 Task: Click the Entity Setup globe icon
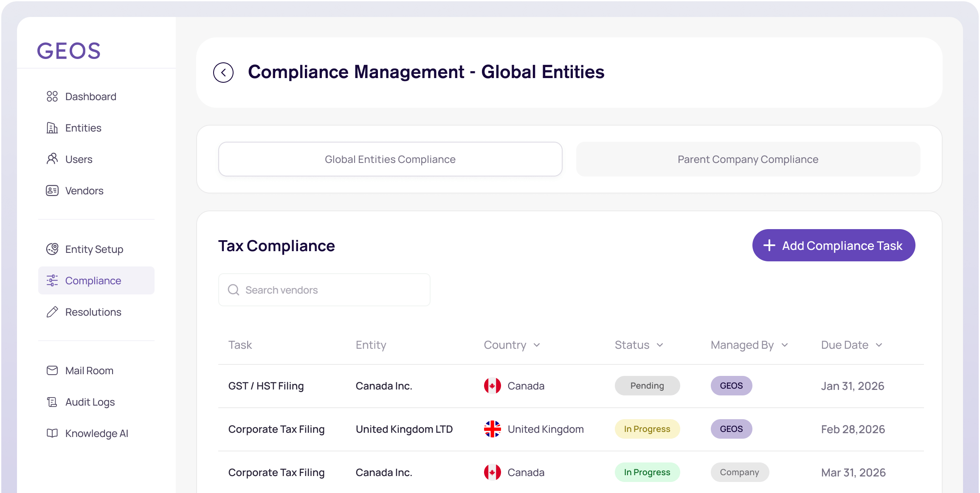[52, 249]
